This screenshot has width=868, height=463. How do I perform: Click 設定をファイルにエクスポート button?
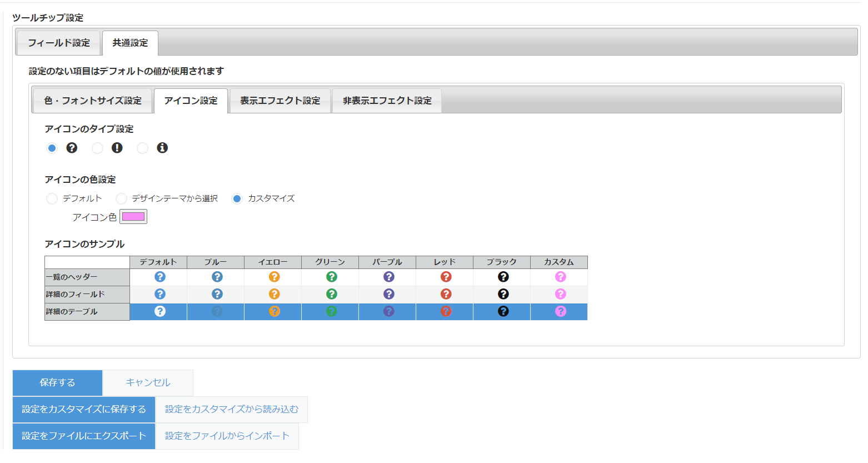(84, 436)
